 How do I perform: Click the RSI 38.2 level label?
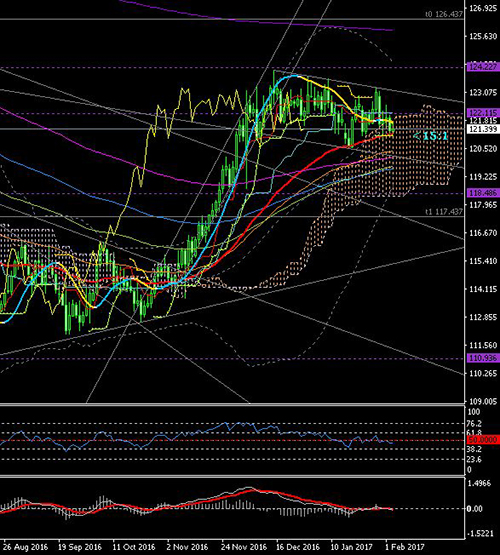475,449
